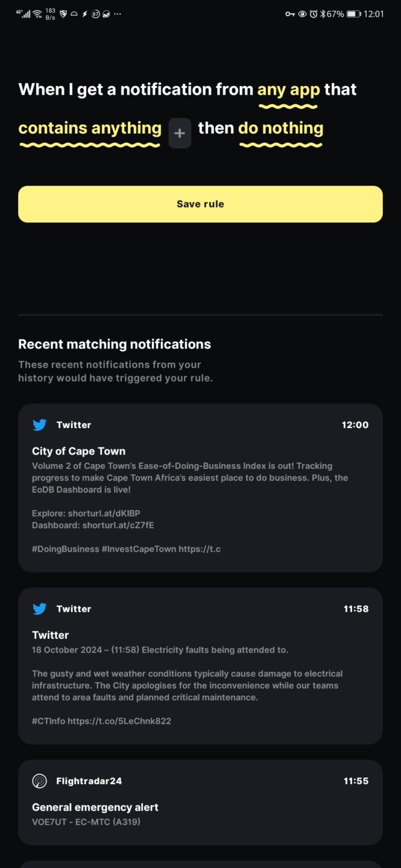Screen dimensions: 401x868
Task: Change the 'do nothing' action
Action: (x=280, y=128)
